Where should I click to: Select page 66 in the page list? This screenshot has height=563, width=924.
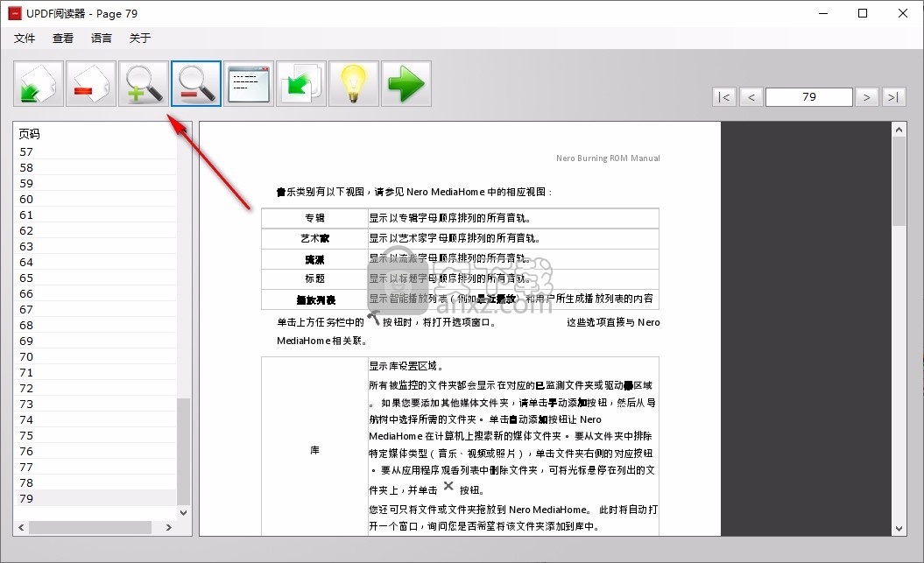point(95,294)
